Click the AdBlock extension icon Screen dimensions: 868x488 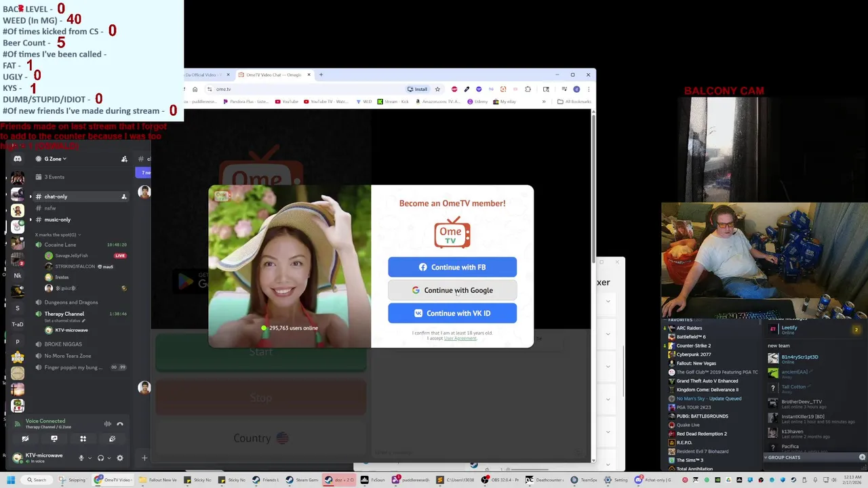coord(454,89)
